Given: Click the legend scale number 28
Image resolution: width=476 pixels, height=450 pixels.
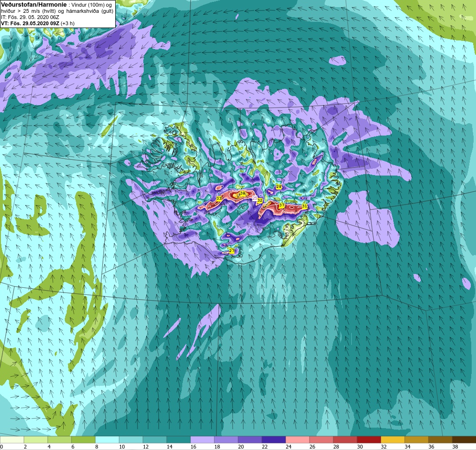Looking at the screenshot, I should coord(336,447).
